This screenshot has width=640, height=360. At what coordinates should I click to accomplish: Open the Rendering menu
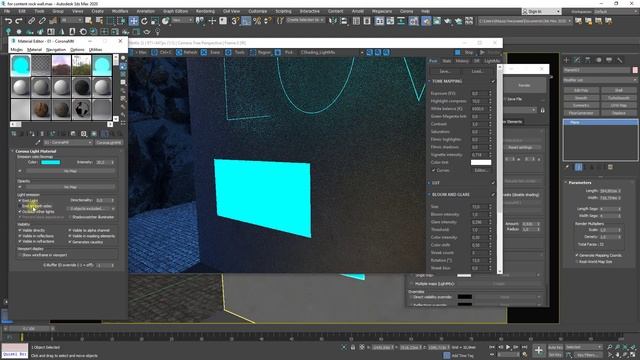(205, 11)
